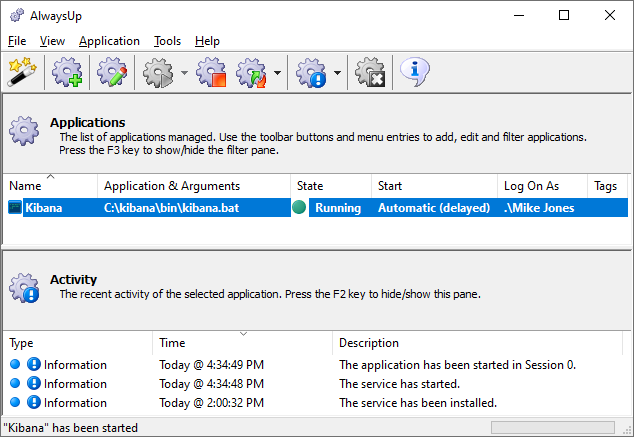Click the Edit Application pencil gear icon
The image size is (634, 437).
tap(112, 72)
